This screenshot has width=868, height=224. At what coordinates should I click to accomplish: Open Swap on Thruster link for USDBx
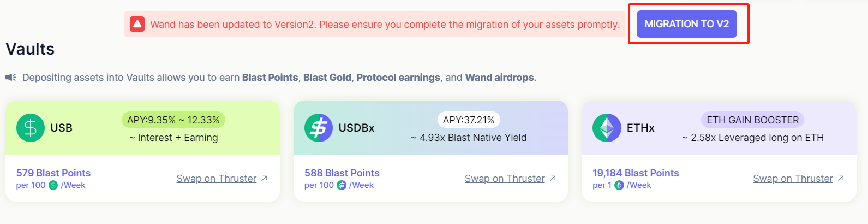(505, 179)
